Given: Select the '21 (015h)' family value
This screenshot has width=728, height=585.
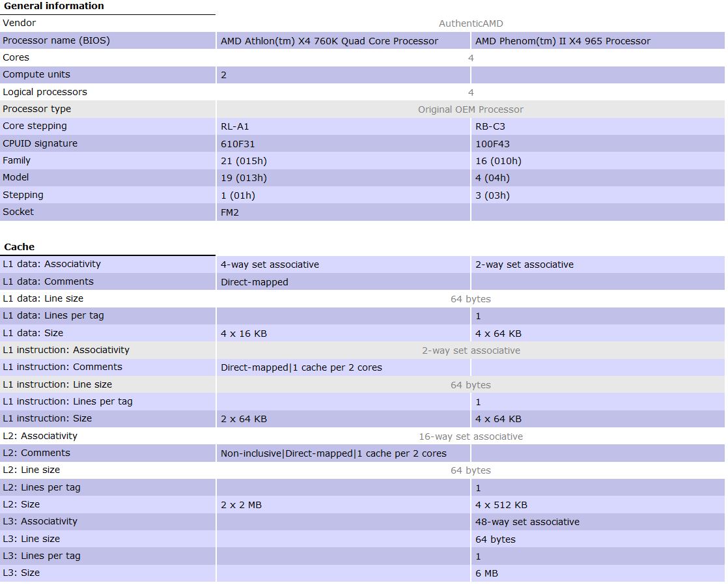Looking at the screenshot, I should (x=244, y=161).
